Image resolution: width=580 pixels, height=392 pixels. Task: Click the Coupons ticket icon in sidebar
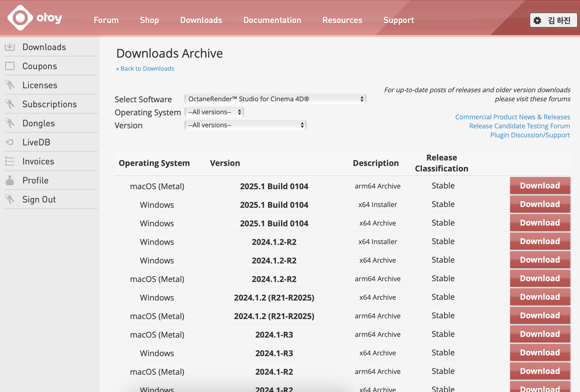10,66
